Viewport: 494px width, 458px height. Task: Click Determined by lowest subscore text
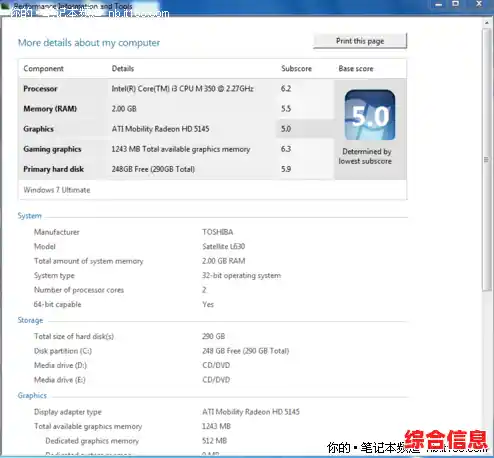365,156
